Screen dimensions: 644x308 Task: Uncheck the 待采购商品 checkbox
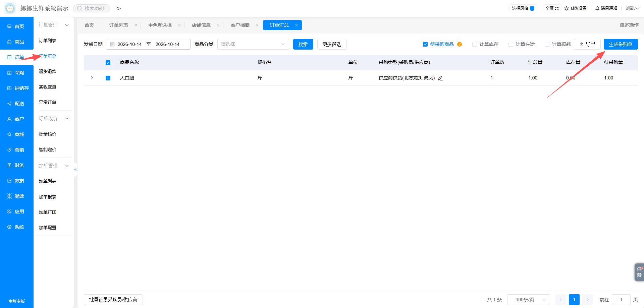(x=425, y=44)
